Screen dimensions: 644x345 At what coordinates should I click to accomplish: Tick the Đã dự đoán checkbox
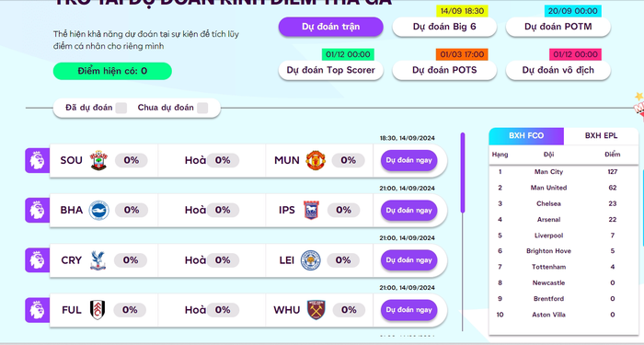tap(121, 108)
